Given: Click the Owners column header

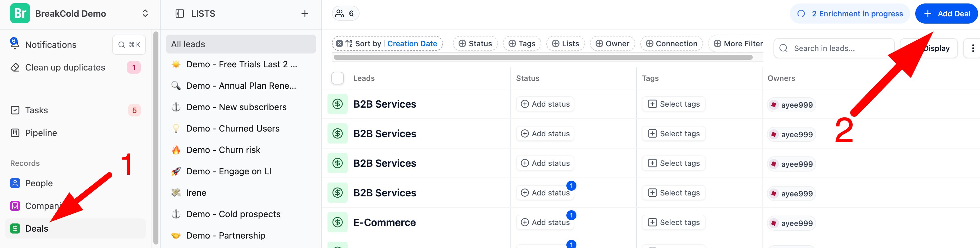Looking at the screenshot, I should point(781,78).
